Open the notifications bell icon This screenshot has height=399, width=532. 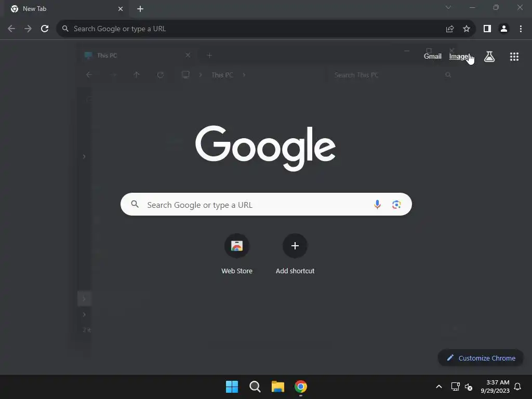click(x=517, y=387)
